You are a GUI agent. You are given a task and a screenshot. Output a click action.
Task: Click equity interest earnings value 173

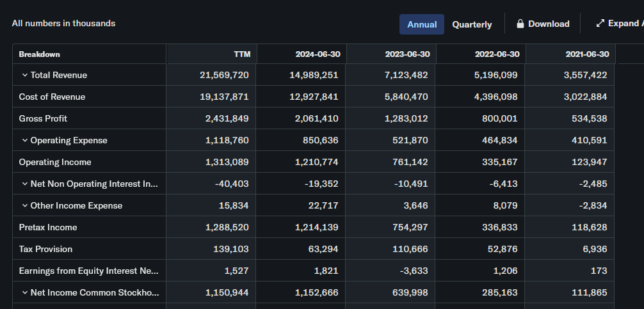click(x=600, y=271)
